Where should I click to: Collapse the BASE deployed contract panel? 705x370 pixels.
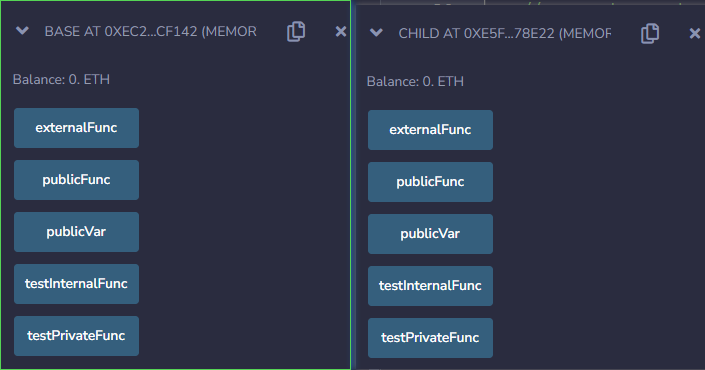click(x=22, y=31)
